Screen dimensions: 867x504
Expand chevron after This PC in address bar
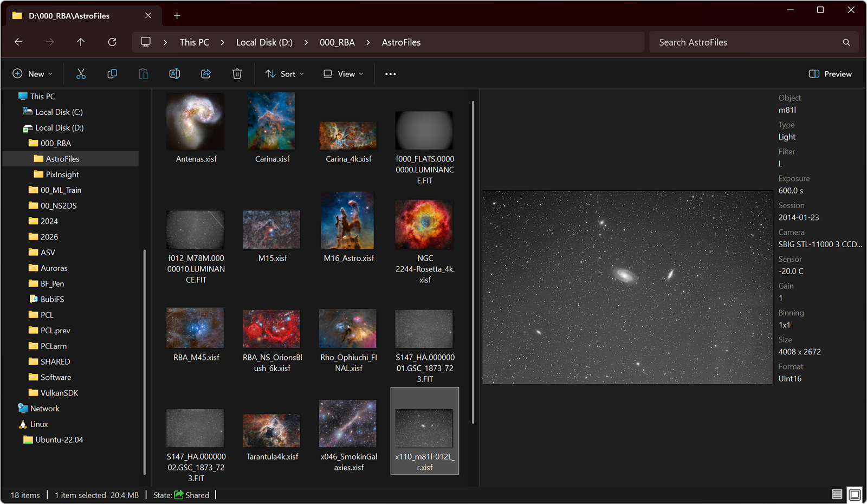[x=222, y=42]
